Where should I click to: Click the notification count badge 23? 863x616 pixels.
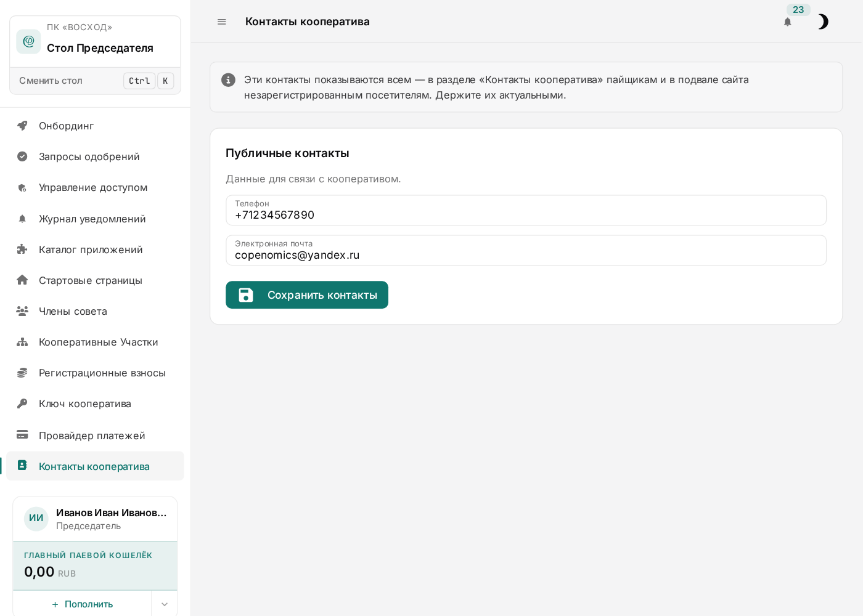[798, 10]
